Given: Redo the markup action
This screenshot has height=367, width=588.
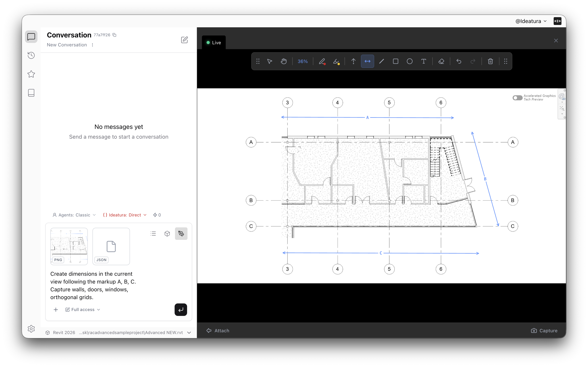Looking at the screenshot, I should pyautogui.click(x=473, y=61).
